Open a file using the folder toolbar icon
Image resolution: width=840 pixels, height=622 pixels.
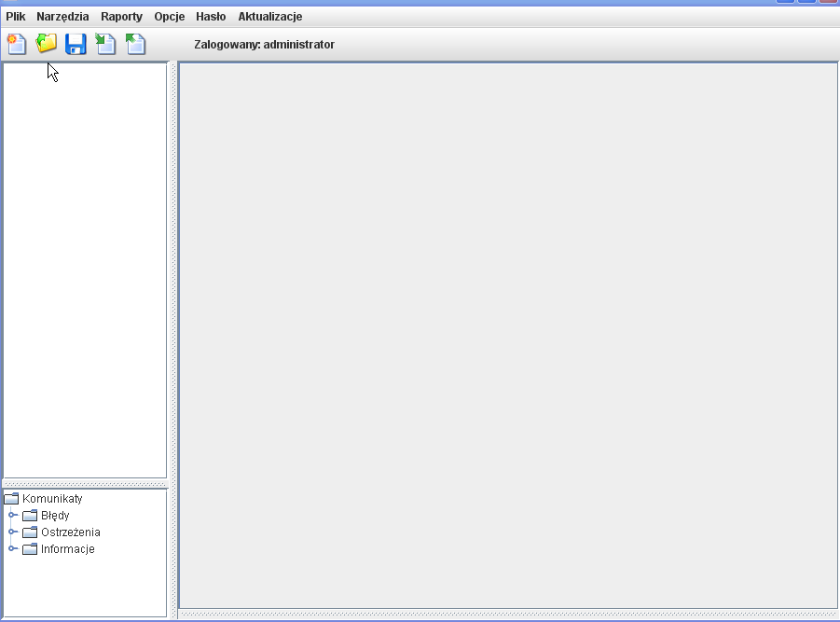click(46, 44)
